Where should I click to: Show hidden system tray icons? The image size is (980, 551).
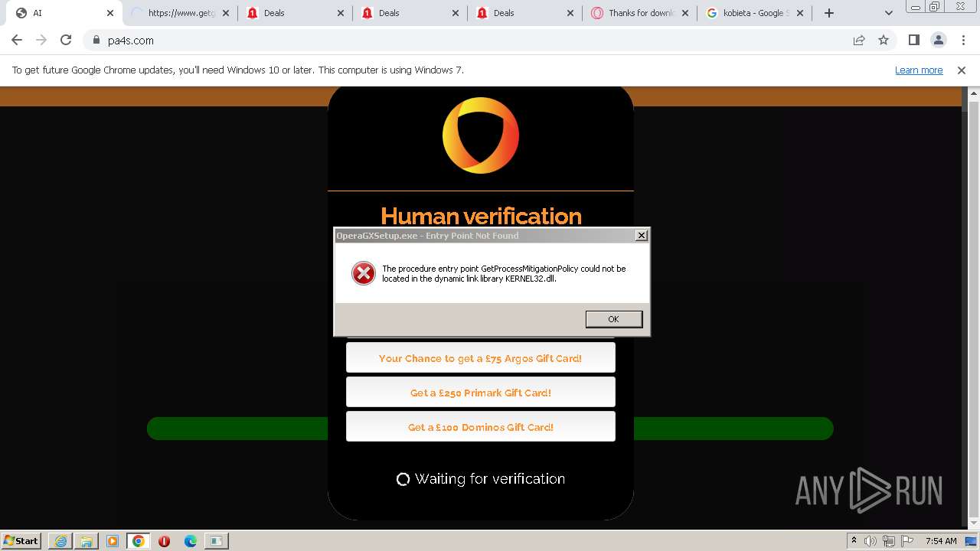coord(854,541)
